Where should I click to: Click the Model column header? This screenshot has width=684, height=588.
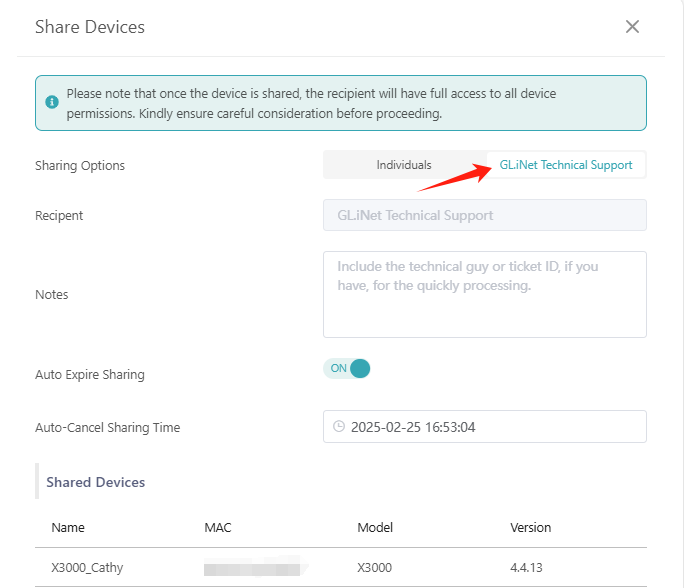coord(375,527)
